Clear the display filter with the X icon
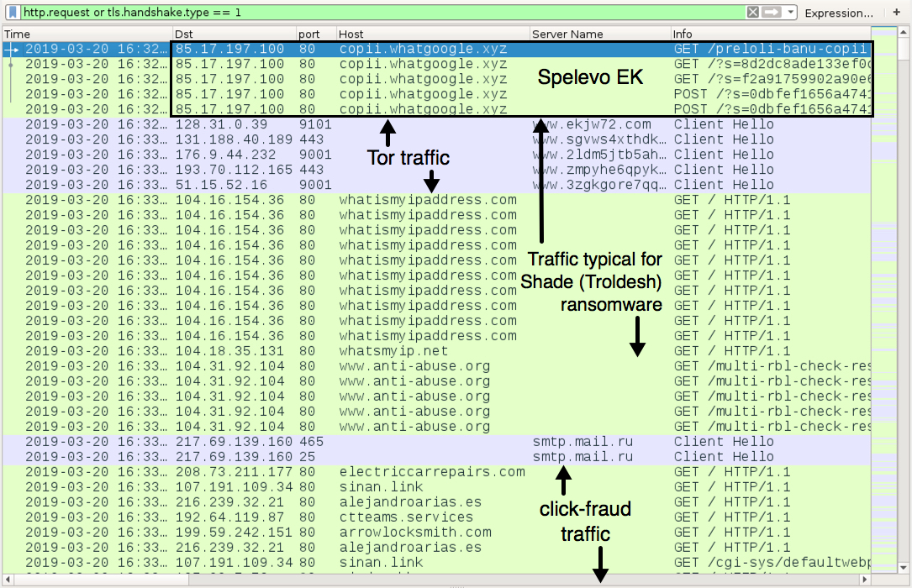The width and height of the screenshot is (912, 588). (x=752, y=13)
